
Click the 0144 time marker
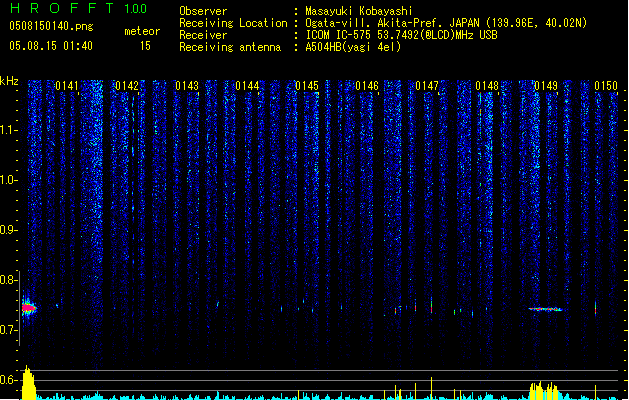coord(247,86)
